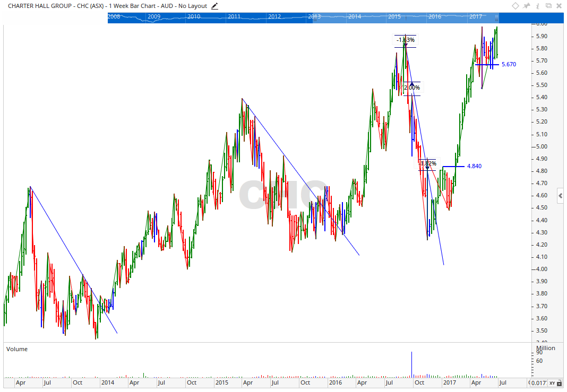Screen dimensions: 567x392
Task: Click the chart title text 'CHARTER HALL GROUP - CHC (ASX)'
Action: click(56, 6)
